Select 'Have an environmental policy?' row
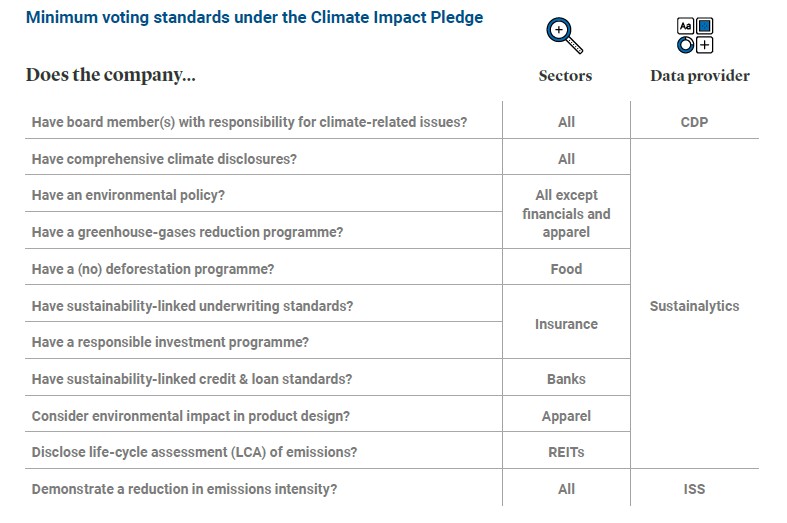This screenshot has width=787, height=523. (128, 195)
